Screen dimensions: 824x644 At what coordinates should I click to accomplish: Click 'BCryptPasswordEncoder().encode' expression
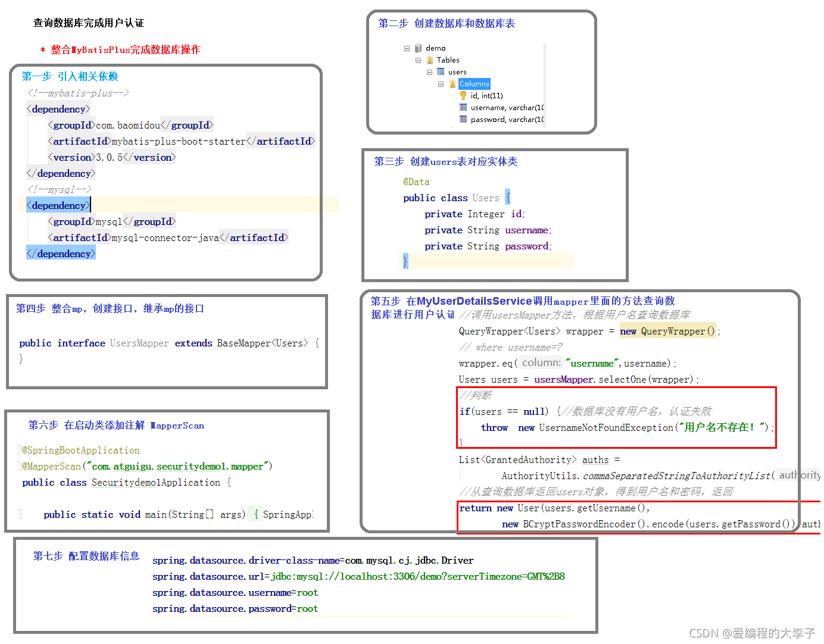pos(604,524)
